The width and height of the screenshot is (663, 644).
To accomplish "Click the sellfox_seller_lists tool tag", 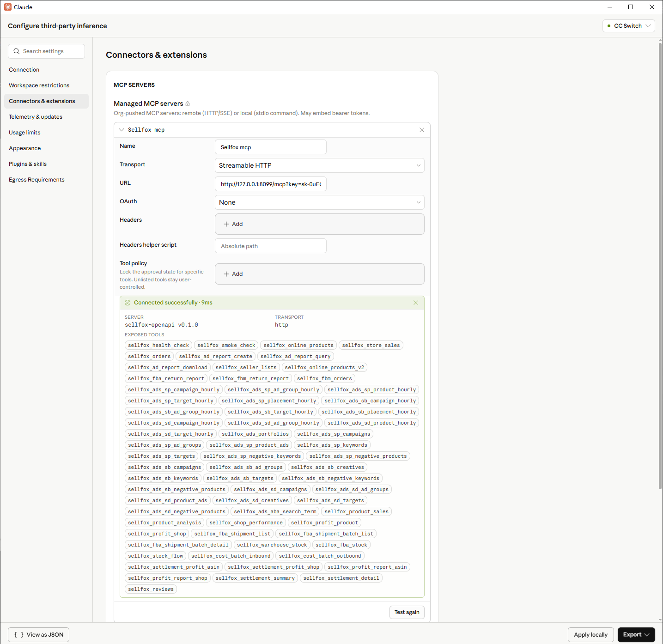I will click(x=246, y=367).
